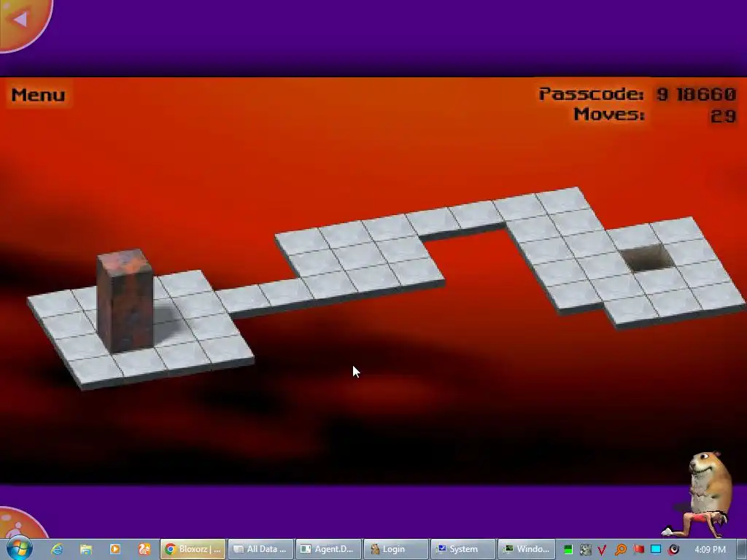Click the Moves counter value 29
This screenshot has width=747, height=560.
723,116
